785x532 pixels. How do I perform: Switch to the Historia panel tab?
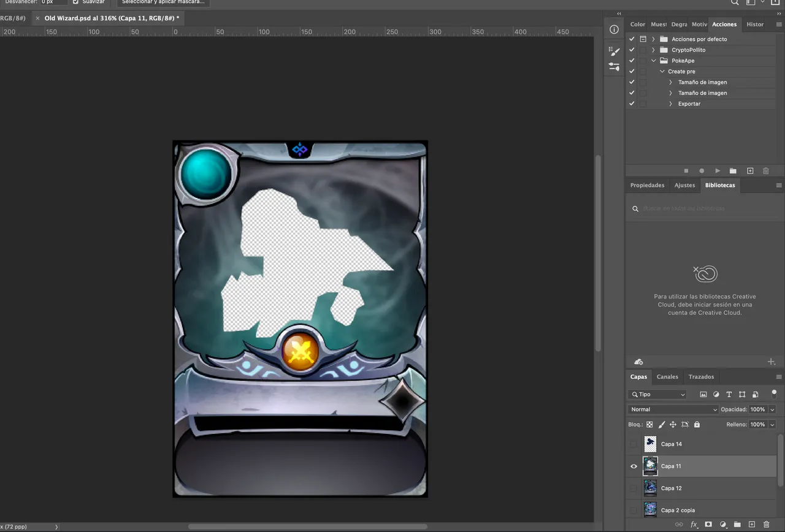pyautogui.click(x=755, y=24)
